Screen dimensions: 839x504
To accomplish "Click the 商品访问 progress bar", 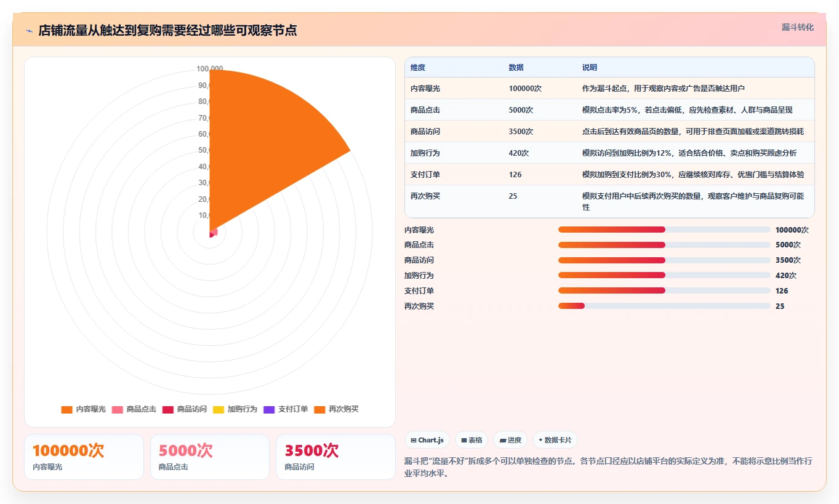I will 664,260.
